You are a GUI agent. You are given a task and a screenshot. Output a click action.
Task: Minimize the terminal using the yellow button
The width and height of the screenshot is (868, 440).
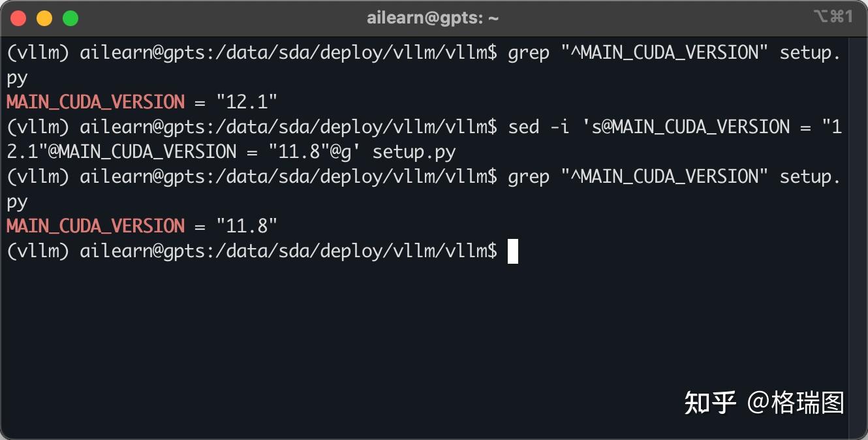point(44,18)
